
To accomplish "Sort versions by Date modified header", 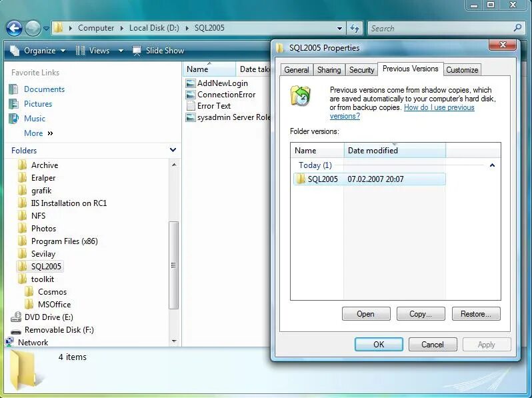I will [395, 150].
